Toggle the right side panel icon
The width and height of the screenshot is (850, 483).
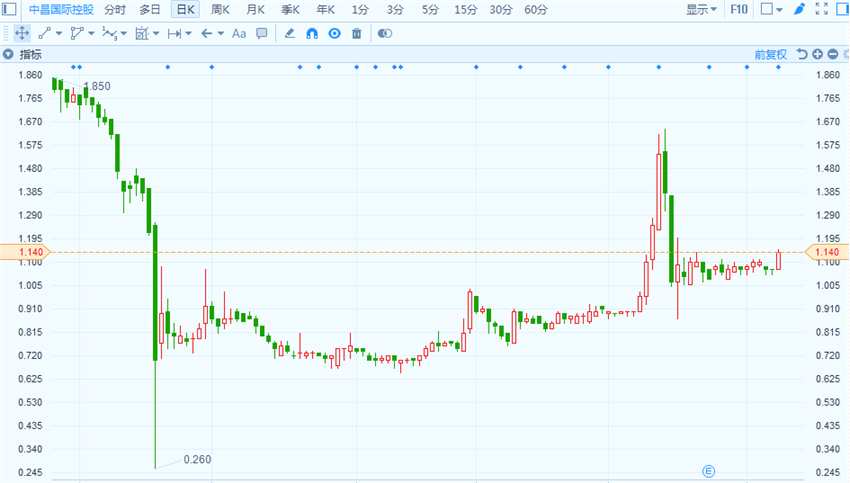[x=843, y=9]
